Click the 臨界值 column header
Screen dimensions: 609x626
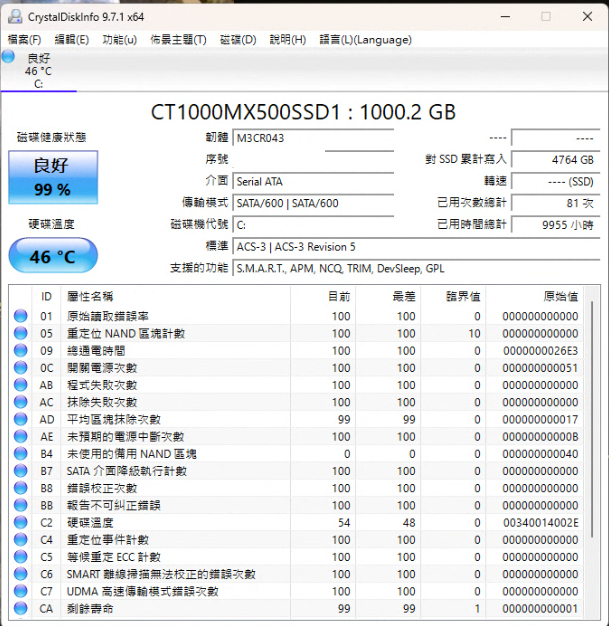pyautogui.click(x=454, y=297)
